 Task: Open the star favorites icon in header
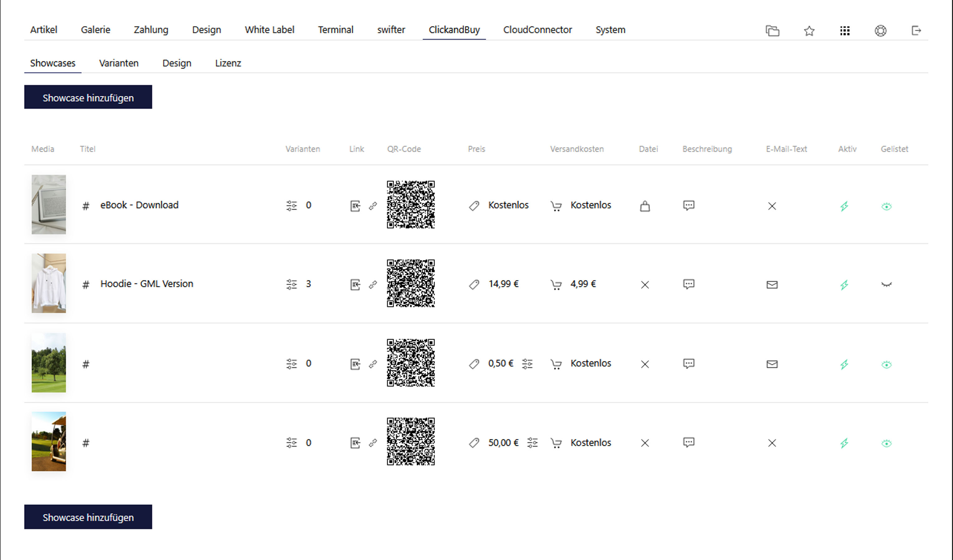click(809, 30)
